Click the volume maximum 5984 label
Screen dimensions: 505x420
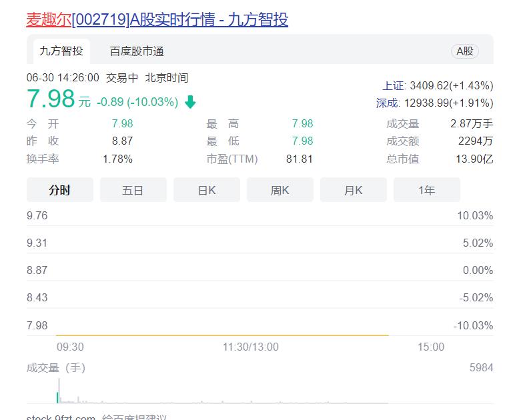[x=481, y=367]
